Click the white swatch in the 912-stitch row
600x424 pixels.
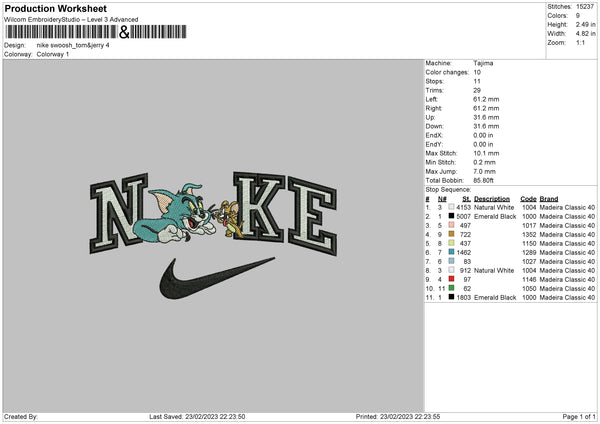(x=451, y=270)
